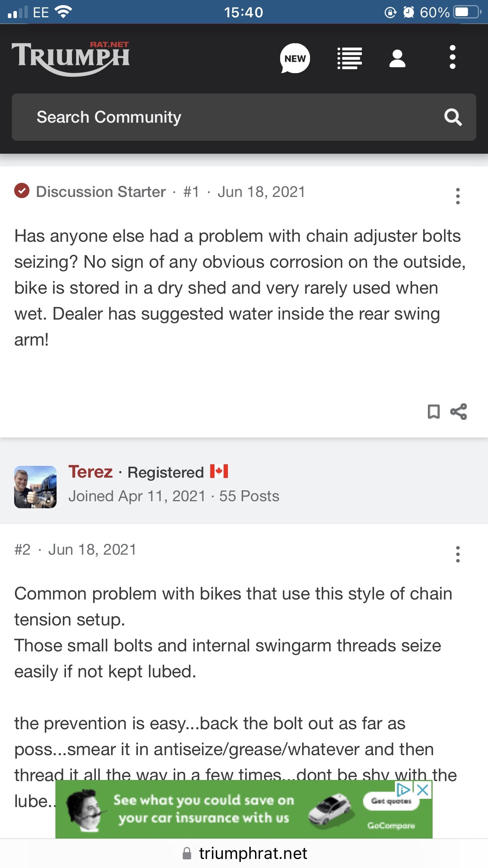Click the AdChoices info icon

coord(404,790)
